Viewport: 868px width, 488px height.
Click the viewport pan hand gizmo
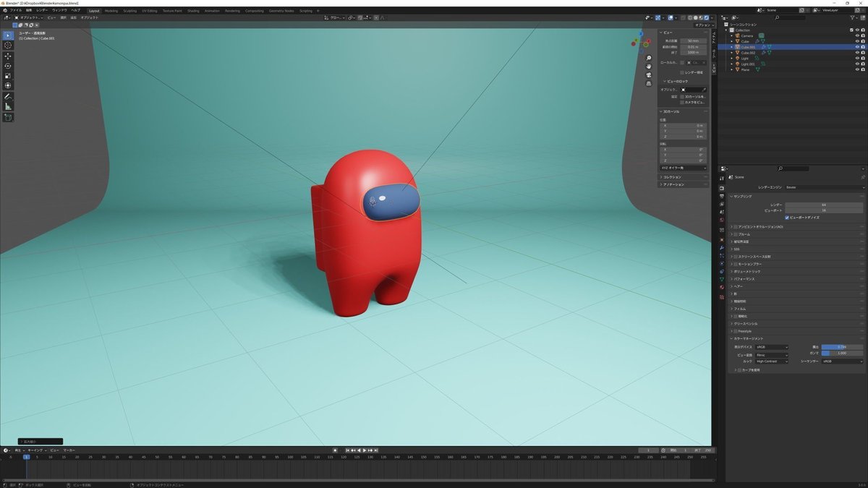click(649, 67)
